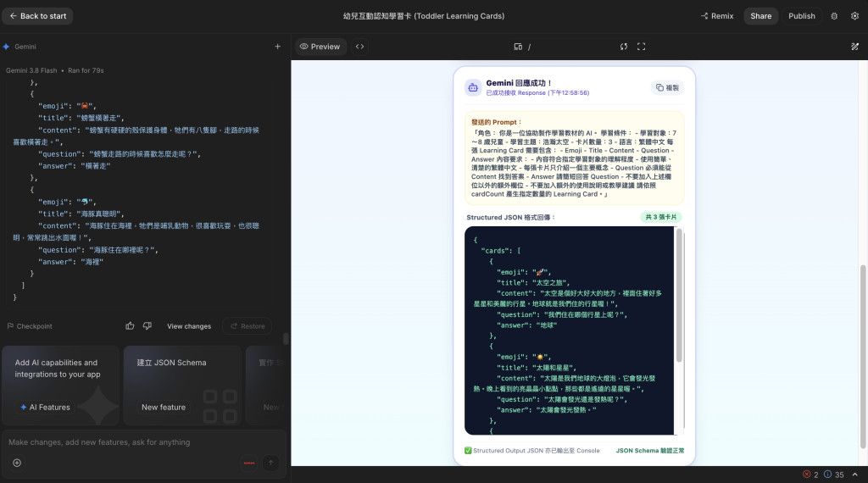Click the JSON Schema 驗證正常 status text
This screenshot has height=483, width=868.
(650, 451)
